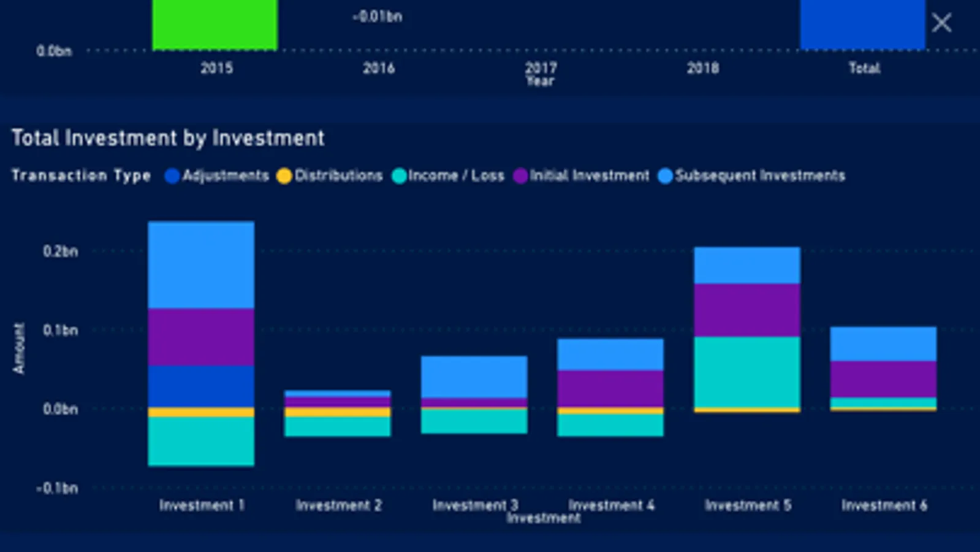Click the "Investment 4" axis label
980x552 pixels.
611,505
